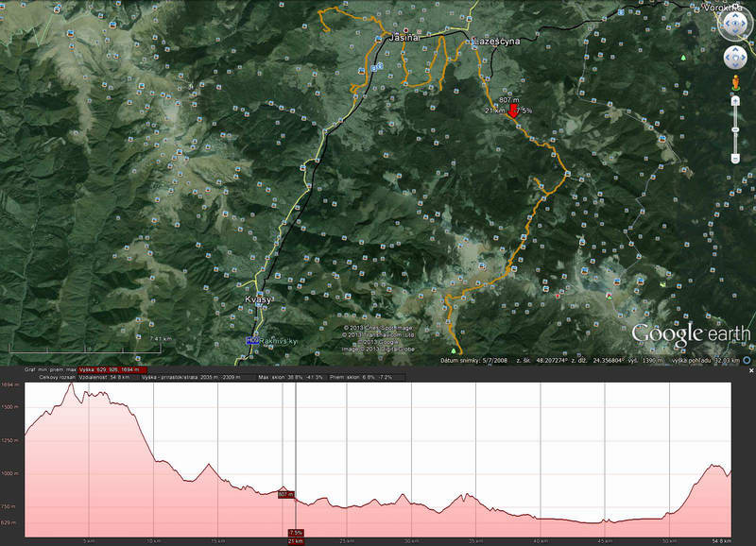Click the 1000 m elevation axis label

click(10, 473)
